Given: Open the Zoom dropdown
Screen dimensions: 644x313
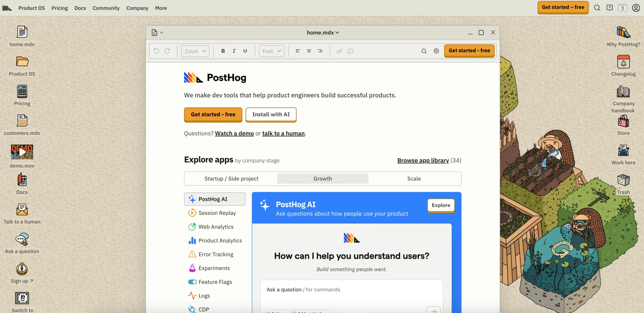Looking at the screenshot, I should [x=195, y=51].
